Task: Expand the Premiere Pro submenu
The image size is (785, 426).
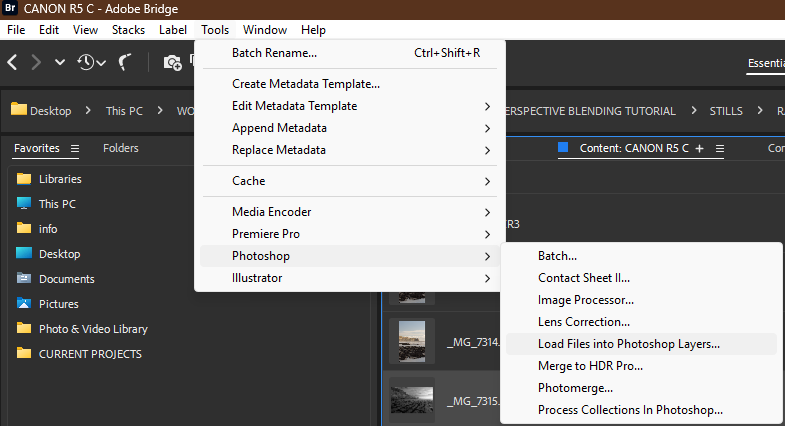Action: click(350, 234)
